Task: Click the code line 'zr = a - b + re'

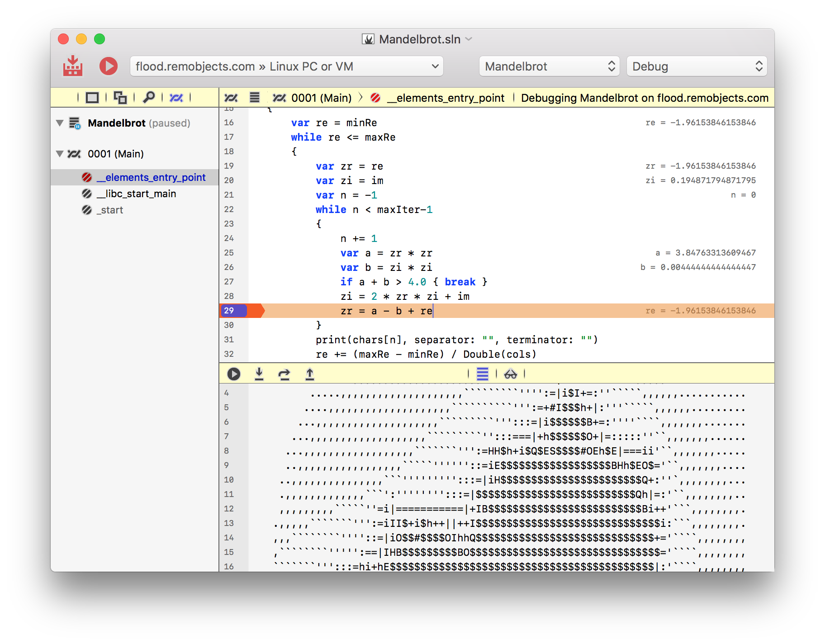Action: pyautogui.click(x=386, y=311)
